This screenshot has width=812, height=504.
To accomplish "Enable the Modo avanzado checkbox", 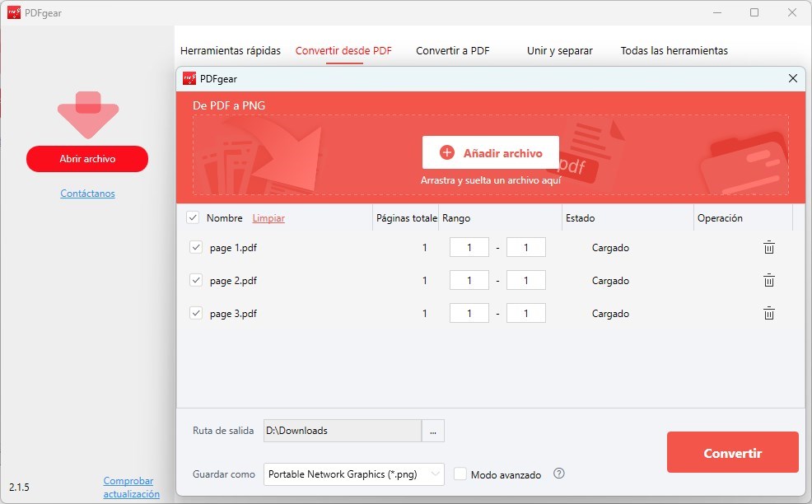I will [x=460, y=474].
